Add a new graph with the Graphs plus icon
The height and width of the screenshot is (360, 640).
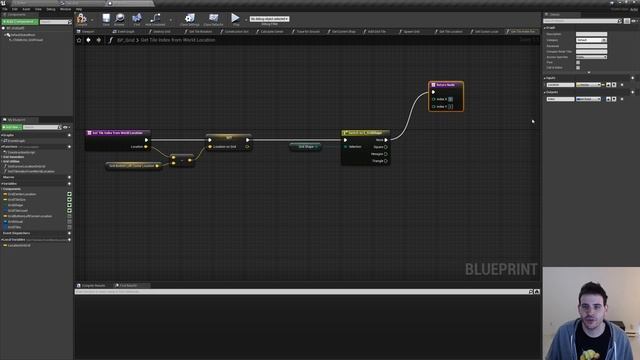[x=69, y=135]
